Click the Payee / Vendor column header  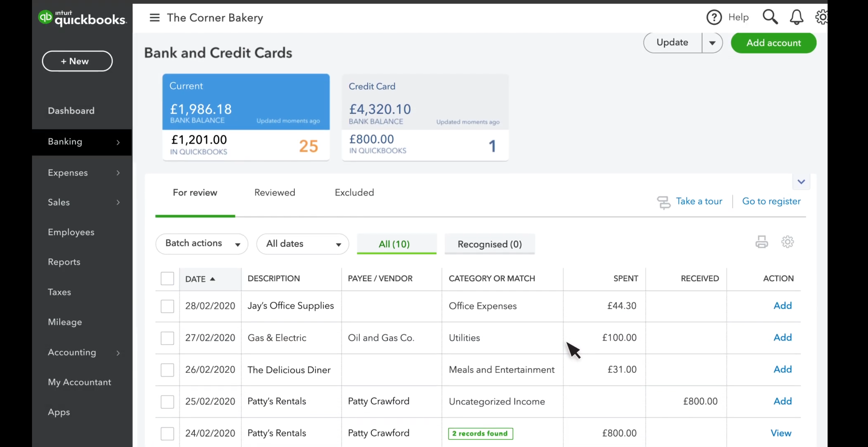pyautogui.click(x=380, y=279)
